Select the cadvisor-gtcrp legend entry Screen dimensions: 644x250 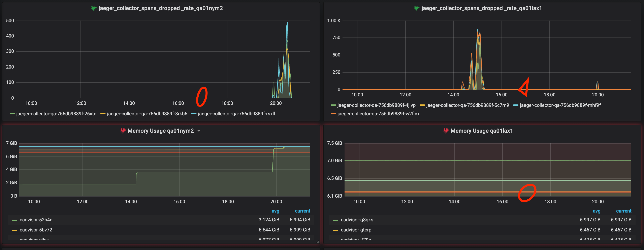356,230
